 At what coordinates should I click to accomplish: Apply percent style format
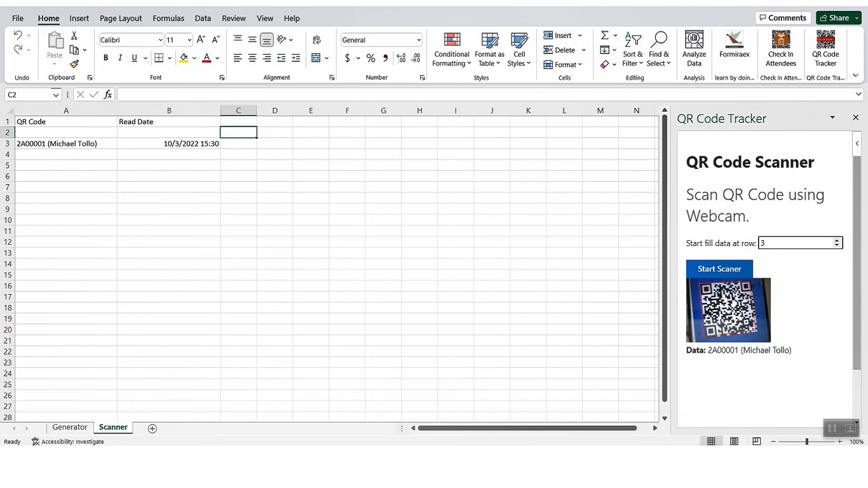tap(370, 58)
